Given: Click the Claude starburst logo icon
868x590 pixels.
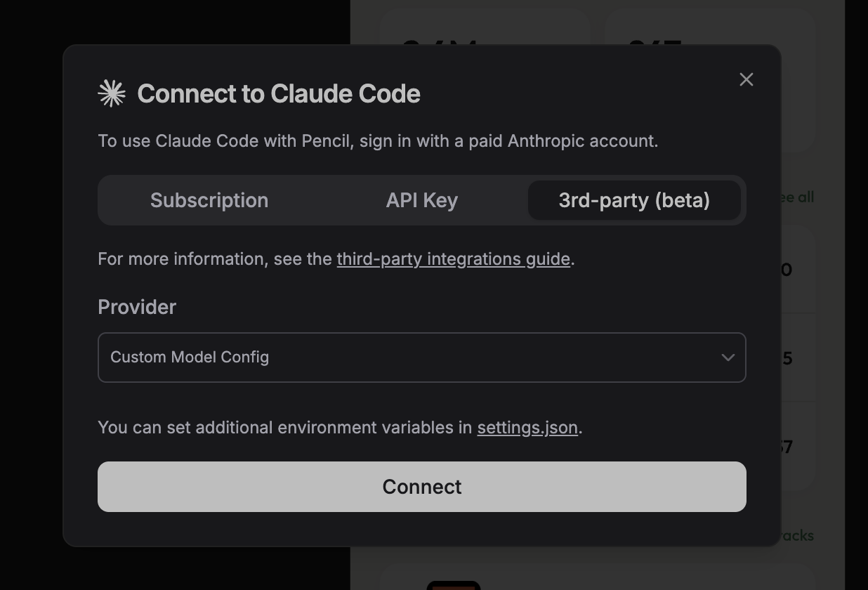Looking at the screenshot, I should click(112, 93).
